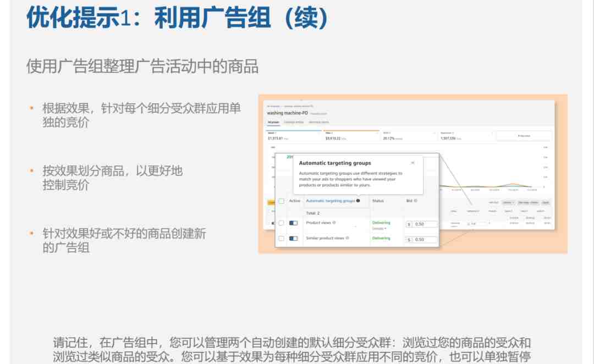Select the Ad groups tab
The width and height of the screenshot is (594, 364).
[x=273, y=123]
